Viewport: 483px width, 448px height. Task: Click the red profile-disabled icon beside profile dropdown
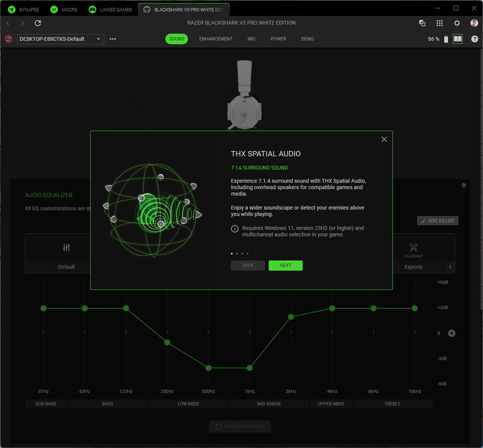coord(9,39)
